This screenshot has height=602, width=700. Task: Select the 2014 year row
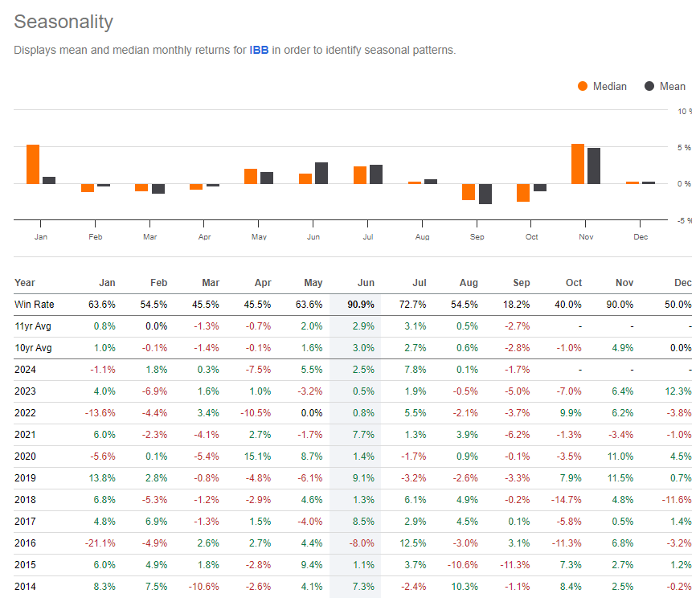point(25,587)
